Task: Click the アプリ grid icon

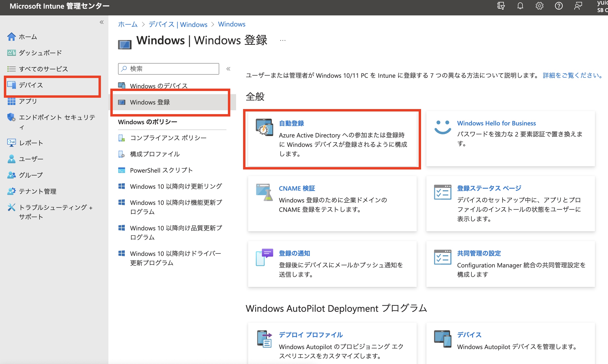Action: [x=11, y=101]
